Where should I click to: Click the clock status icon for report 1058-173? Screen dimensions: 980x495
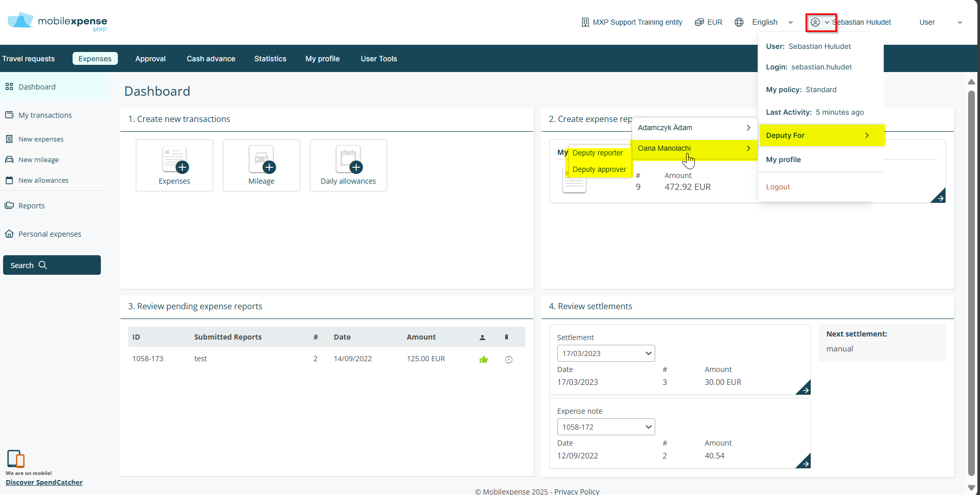tap(509, 360)
